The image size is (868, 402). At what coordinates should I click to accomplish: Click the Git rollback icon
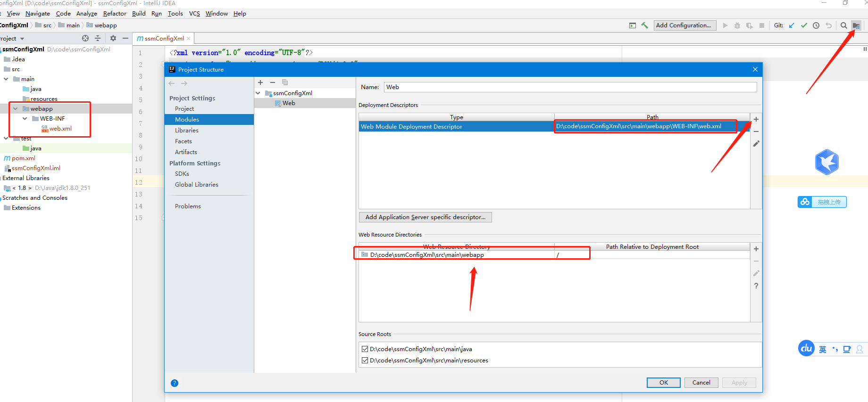(x=828, y=25)
